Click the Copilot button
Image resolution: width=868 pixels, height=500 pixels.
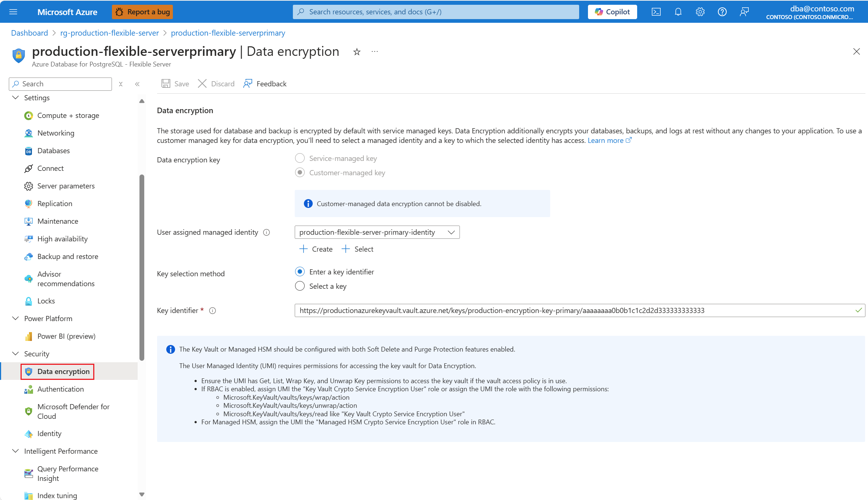(612, 12)
